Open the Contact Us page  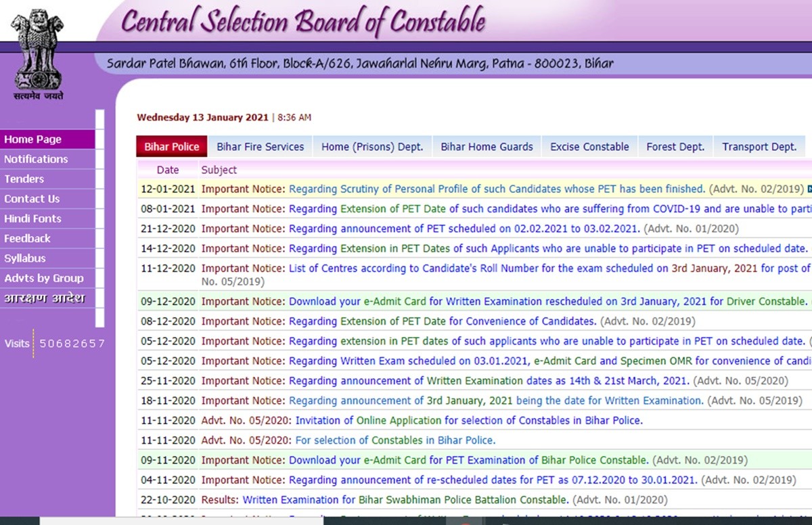pos(32,199)
